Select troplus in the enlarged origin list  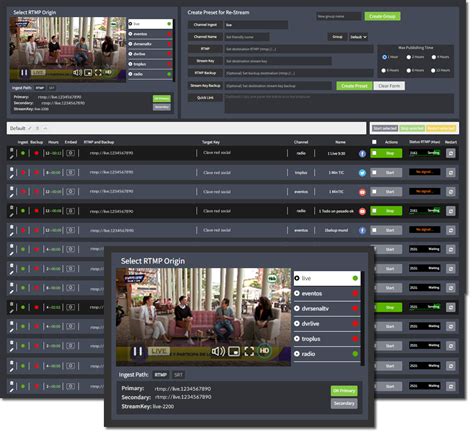tap(327, 339)
